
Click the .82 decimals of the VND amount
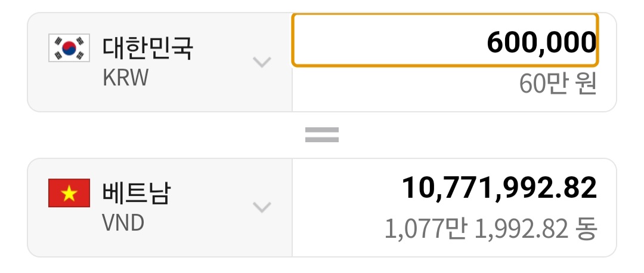coord(578,188)
